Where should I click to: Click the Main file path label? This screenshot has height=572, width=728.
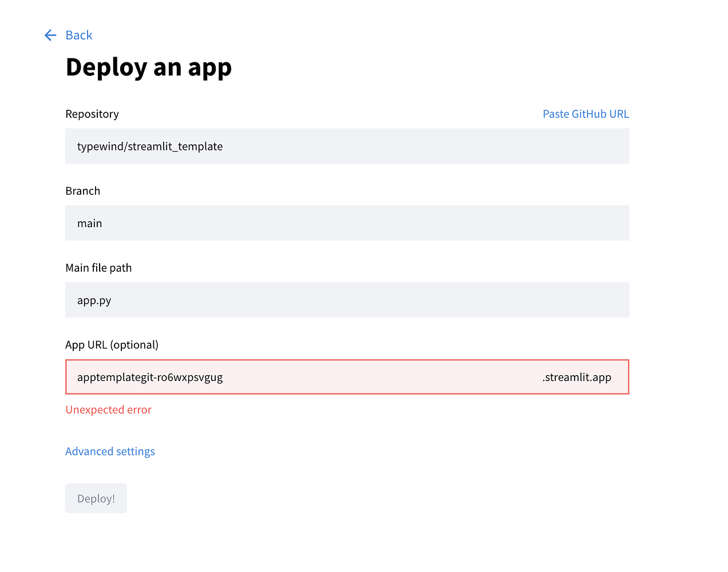tap(98, 267)
